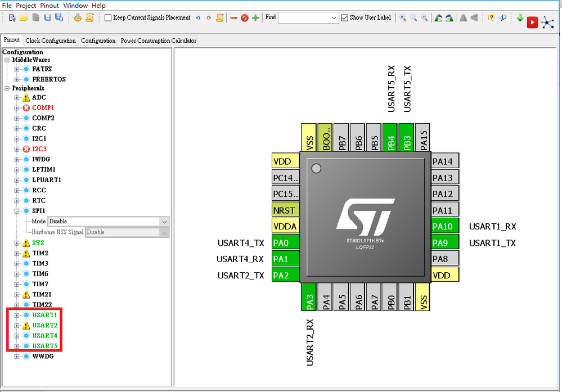Uncheck the Show User Label checkbox
This screenshot has width=562, height=392.
pyautogui.click(x=345, y=18)
